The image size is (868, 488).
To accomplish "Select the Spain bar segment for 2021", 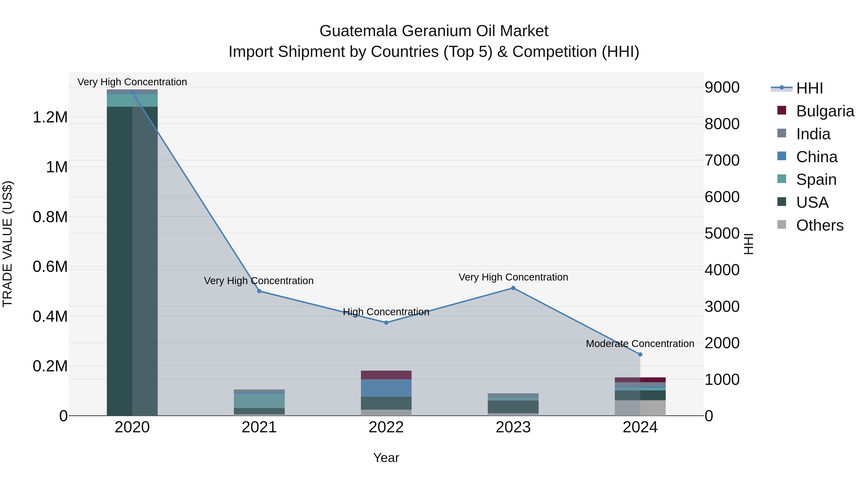I will coord(259,401).
